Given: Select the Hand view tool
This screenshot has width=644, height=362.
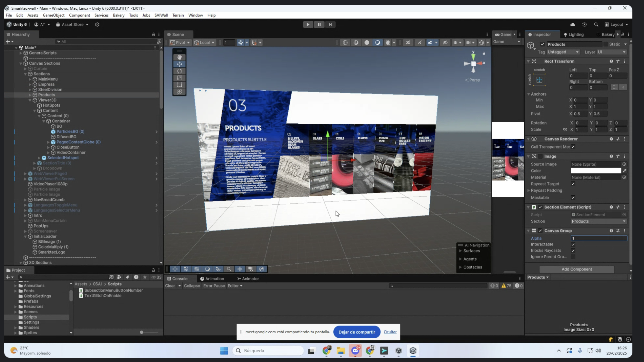Looking at the screenshot, I should pyautogui.click(x=179, y=57).
